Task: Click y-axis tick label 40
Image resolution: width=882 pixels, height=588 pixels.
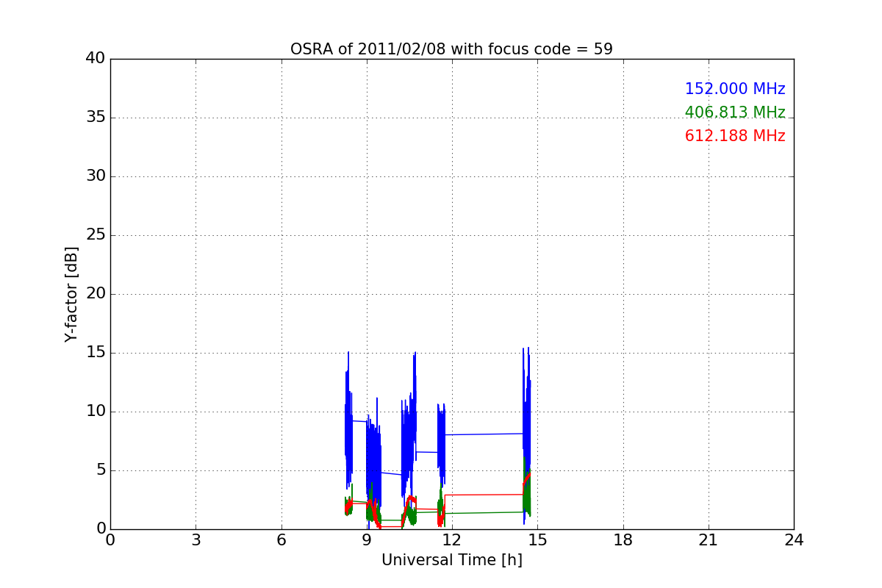Action: [95, 59]
